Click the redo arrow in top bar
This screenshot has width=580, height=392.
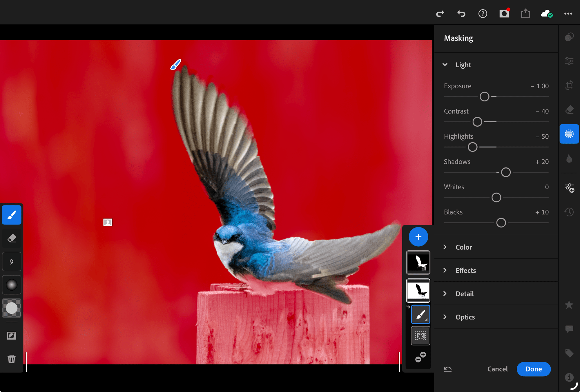(440, 14)
